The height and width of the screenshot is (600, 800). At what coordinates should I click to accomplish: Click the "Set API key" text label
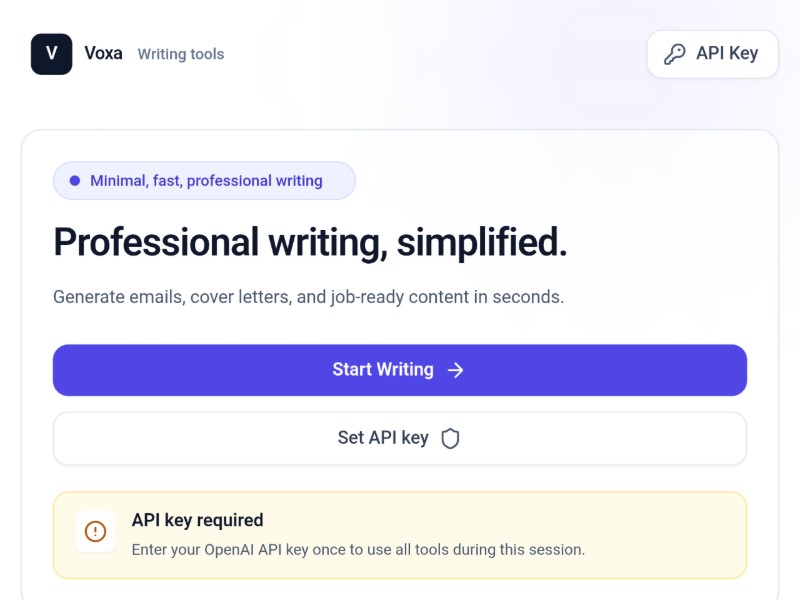pos(383,438)
